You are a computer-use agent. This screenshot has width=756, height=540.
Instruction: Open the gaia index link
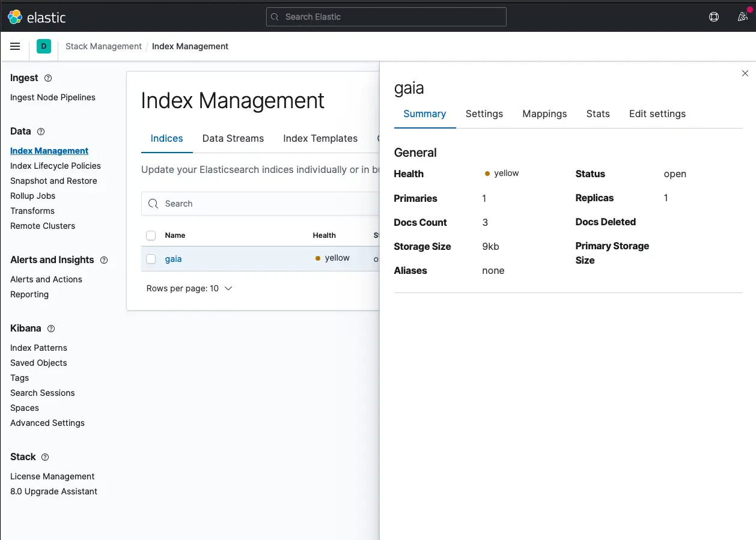[173, 259]
